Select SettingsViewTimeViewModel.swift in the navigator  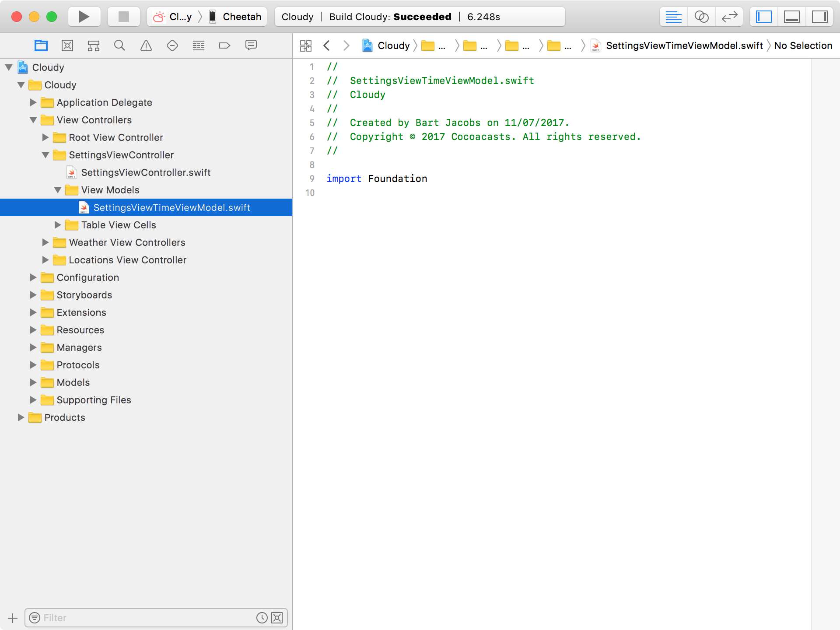146,207
